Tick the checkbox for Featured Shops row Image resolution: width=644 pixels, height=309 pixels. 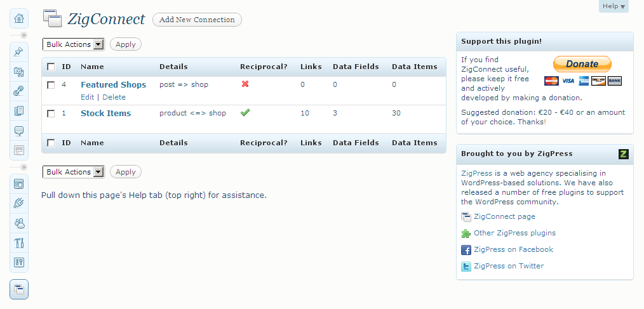51,85
